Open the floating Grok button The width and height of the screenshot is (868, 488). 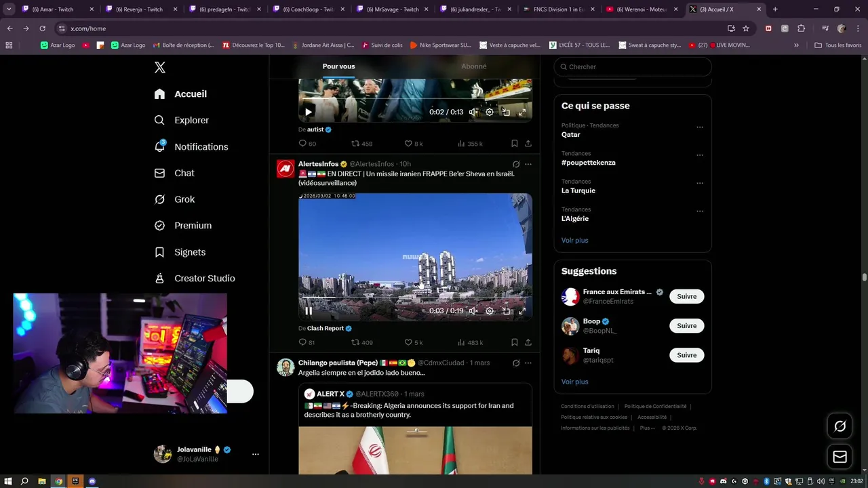pyautogui.click(x=840, y=426)
